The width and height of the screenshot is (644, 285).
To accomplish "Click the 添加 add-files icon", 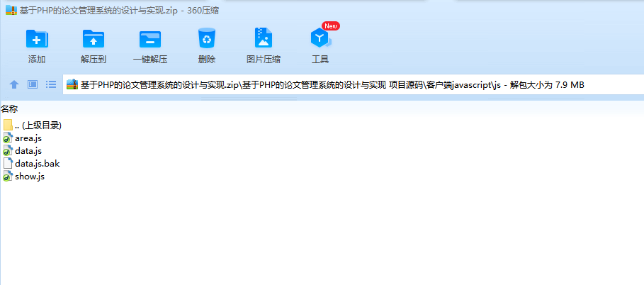I will [x=37, y=39].
